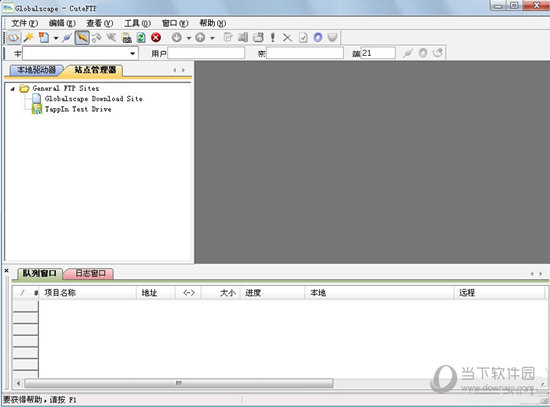Click the Delete X icon in toolbar
The height and width of the screenshot is (407, 550).
coord(287,37)
